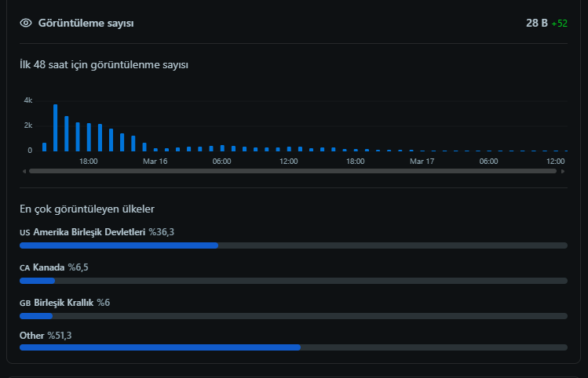Click the Amerika Birleşik Devletleri progress bar
This screenshot has width=588, height=378.
[294, 245]
